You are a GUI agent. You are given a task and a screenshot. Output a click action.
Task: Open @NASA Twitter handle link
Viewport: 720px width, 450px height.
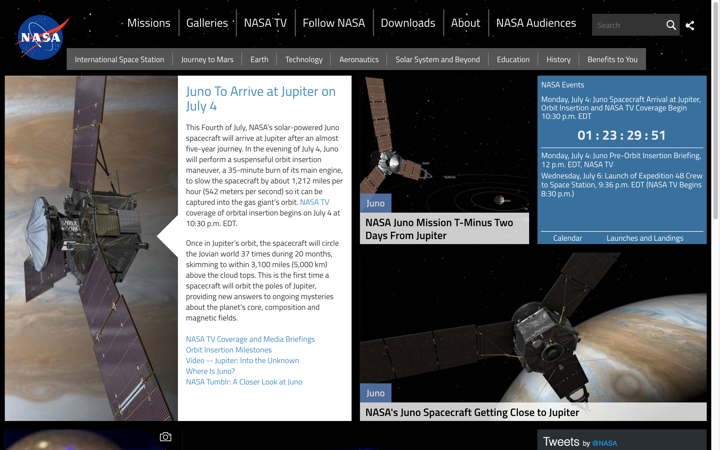coord(604,443)
